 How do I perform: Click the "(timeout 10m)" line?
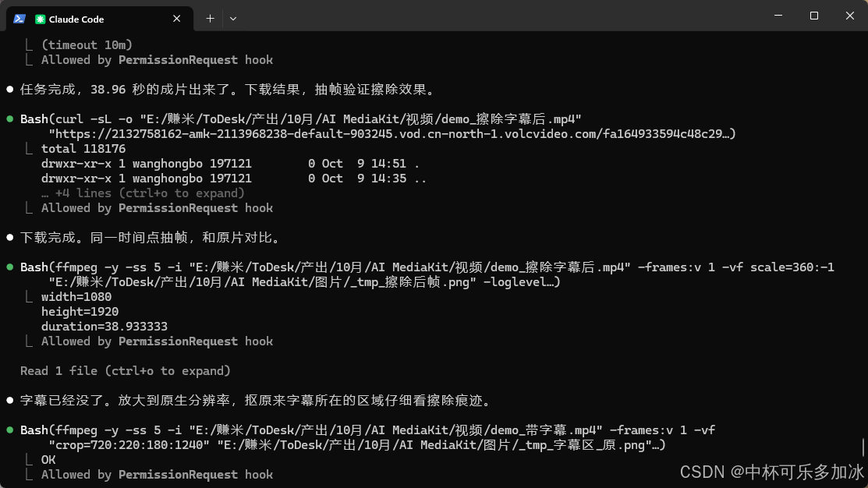coord(87,44)
